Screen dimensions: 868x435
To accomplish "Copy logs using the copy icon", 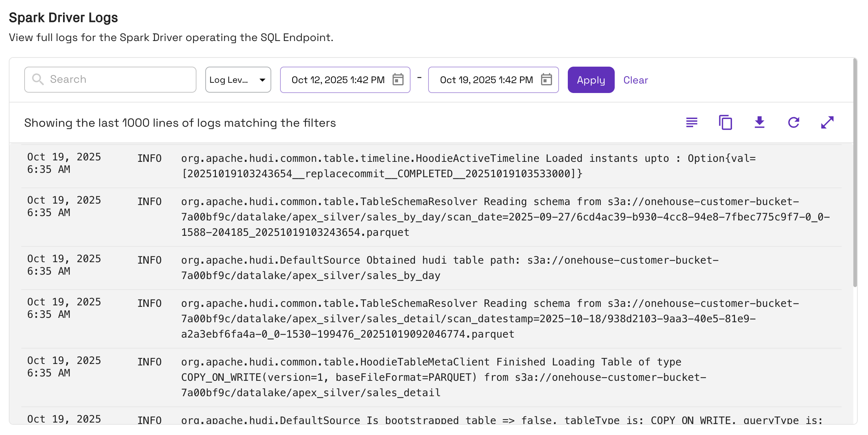I will pyautogui.click(x=725, y=122).
